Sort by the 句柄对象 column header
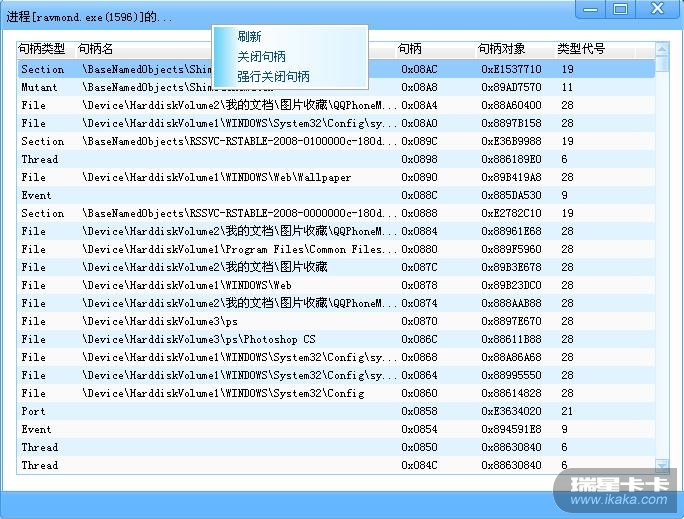This screenshot has height=519, width=684. tap(515, 49)
